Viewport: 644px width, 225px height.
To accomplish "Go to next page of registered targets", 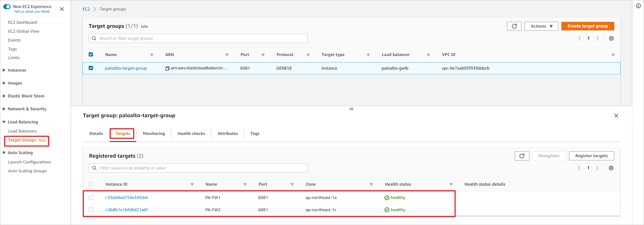I will [x=597, y=168].
